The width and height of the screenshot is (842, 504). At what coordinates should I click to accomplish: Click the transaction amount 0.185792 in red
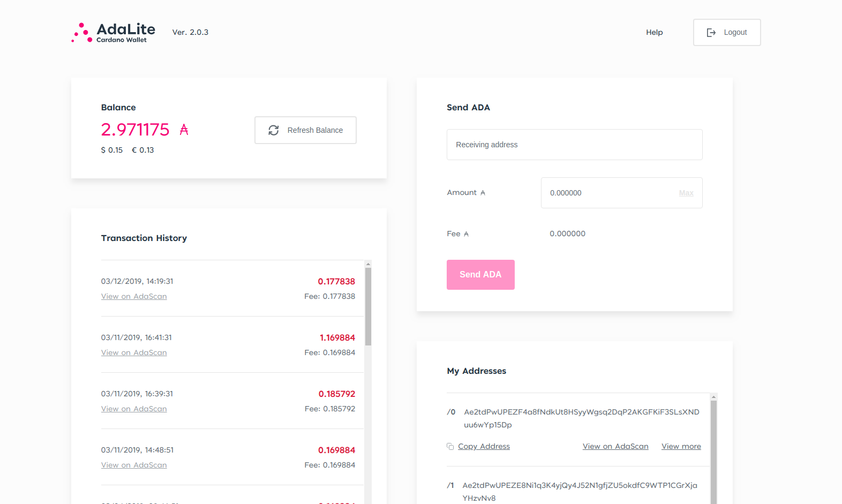pos(337,394)
